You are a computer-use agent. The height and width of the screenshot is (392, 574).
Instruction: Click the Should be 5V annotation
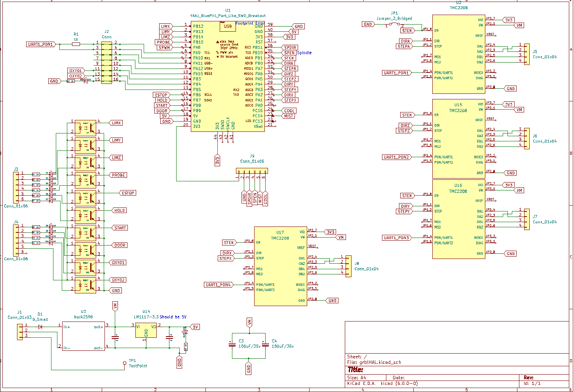tap(173, 317)
